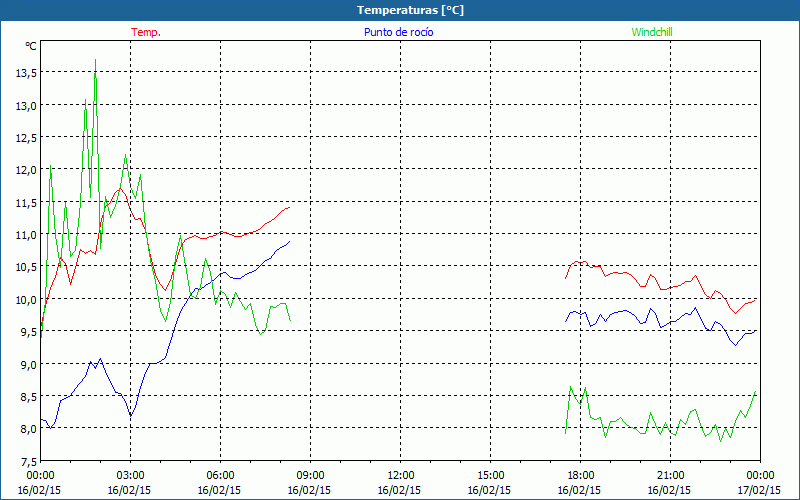Viewport: 800px width, 500px height.
Task: Click the 9,0 y-axis value
Action: pos(28,364)
